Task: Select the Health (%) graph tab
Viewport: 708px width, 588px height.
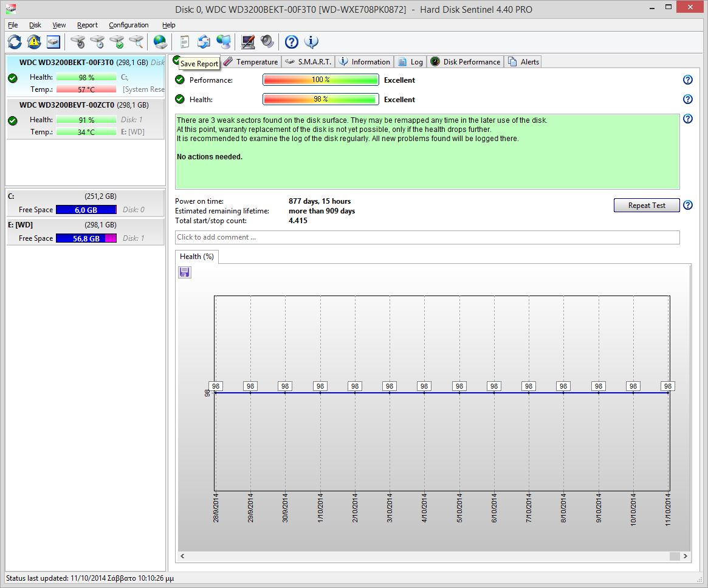Action: 197,257
